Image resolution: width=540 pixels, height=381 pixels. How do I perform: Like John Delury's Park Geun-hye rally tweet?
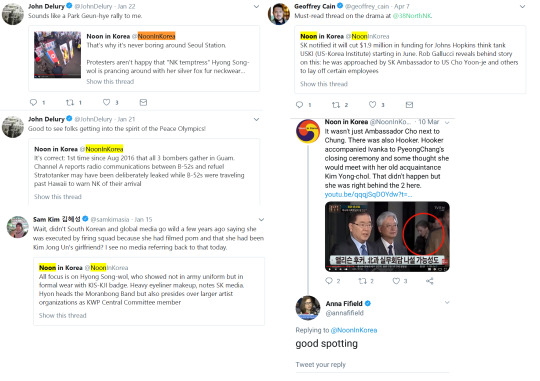(106, 102)
